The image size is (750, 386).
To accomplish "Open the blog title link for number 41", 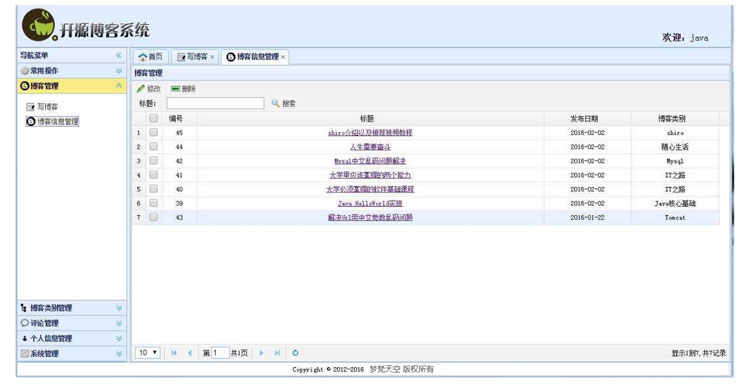I will [x=370, y=175].
